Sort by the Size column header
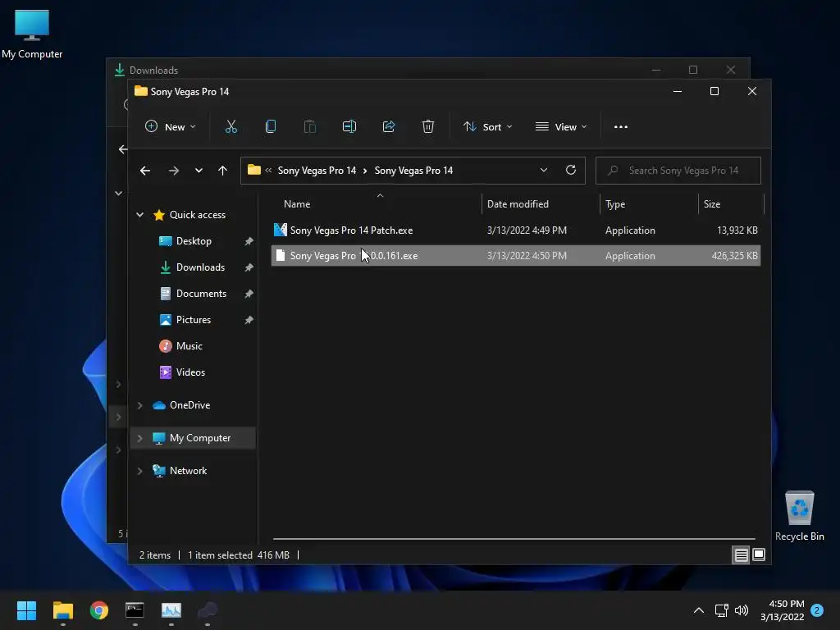Image resolution: width=840 pixels, height=630 pixels. point(731,204)
